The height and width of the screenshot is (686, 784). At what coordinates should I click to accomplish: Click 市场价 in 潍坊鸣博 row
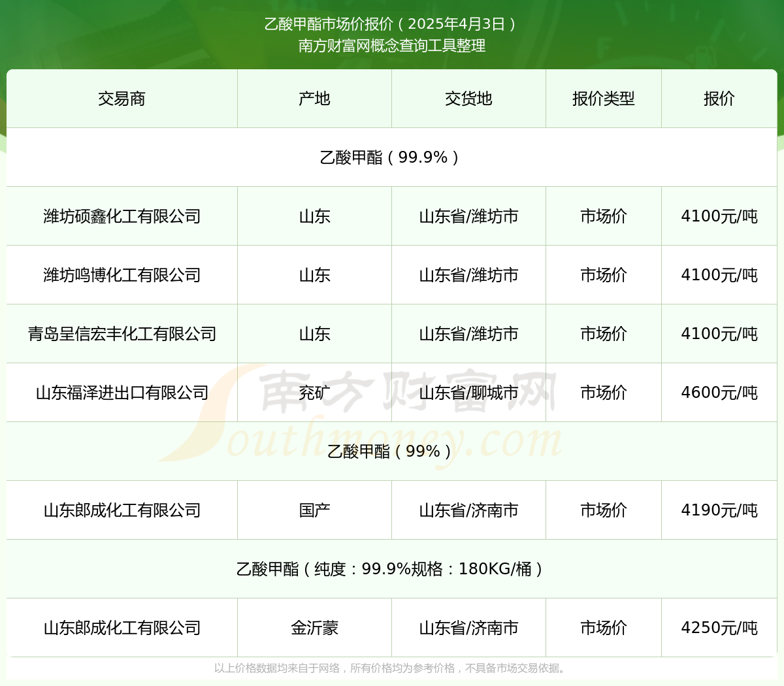[x=604, y=275]
